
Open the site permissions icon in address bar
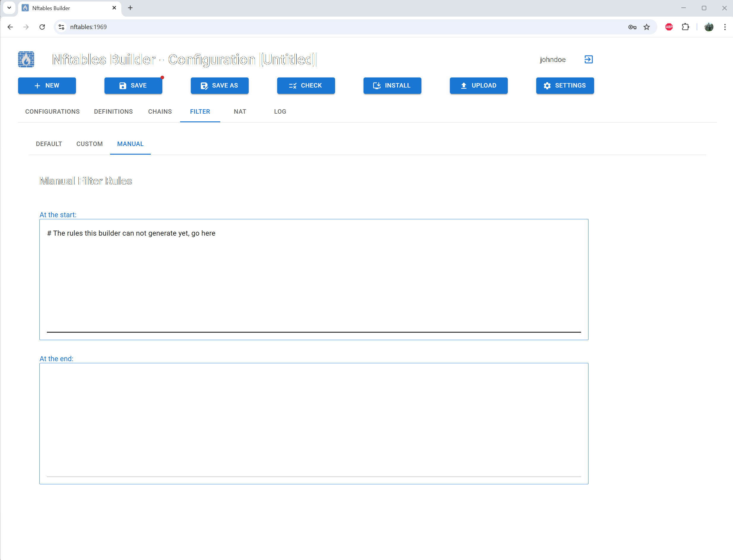(61, 27)
